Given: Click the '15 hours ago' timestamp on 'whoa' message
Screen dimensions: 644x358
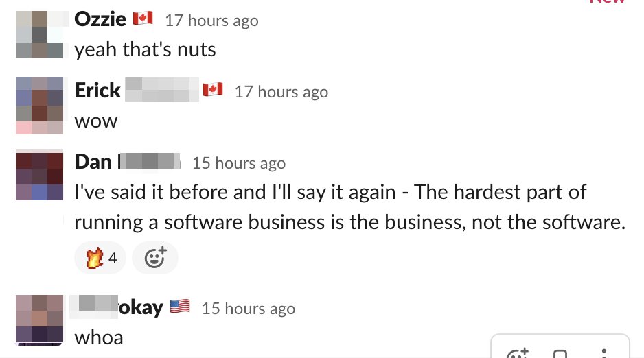Looking at the screenshot, I should (248, 309).
